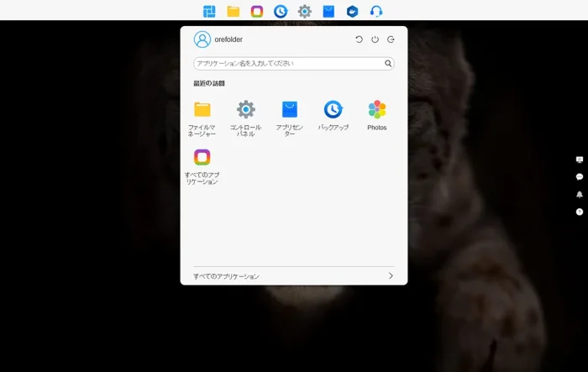Click the orefolder user avatar
Screen dimensions: 588x372
pyautogui.click(x=202, y=39)
